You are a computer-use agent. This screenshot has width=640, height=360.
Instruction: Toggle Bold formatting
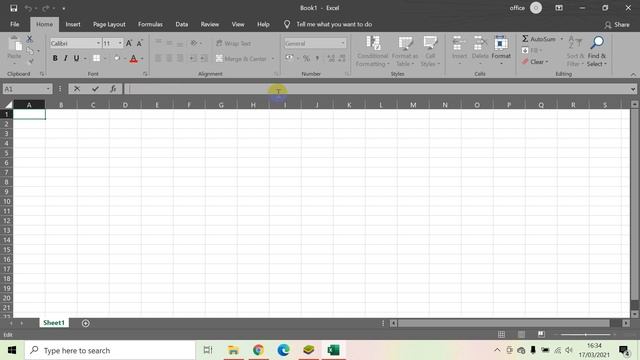(x=55, y=58)
